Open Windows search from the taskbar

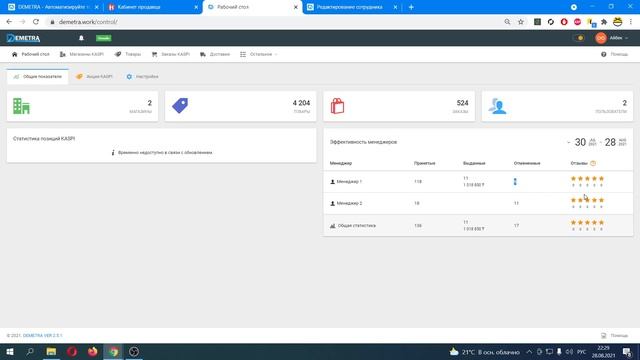30,351
